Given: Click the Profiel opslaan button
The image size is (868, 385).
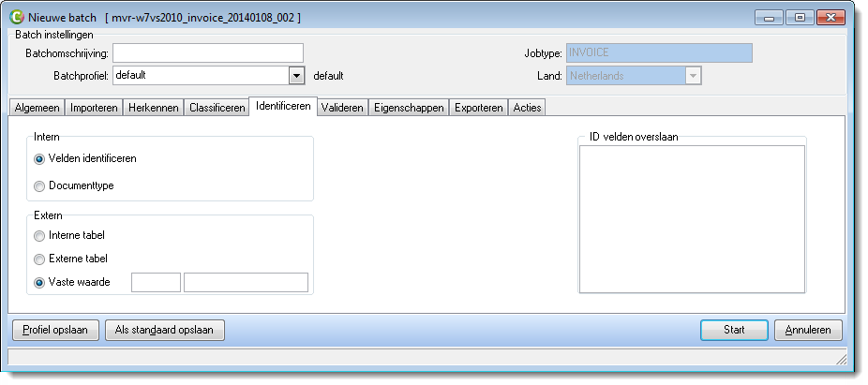Looking at the screenshot, I should point(55,331).
